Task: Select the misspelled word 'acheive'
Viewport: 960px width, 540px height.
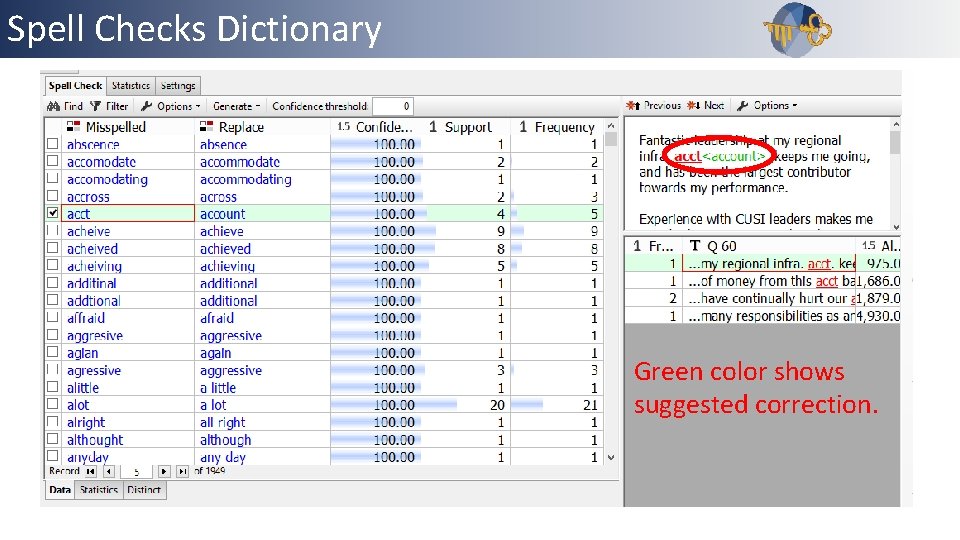Action: 89,231
